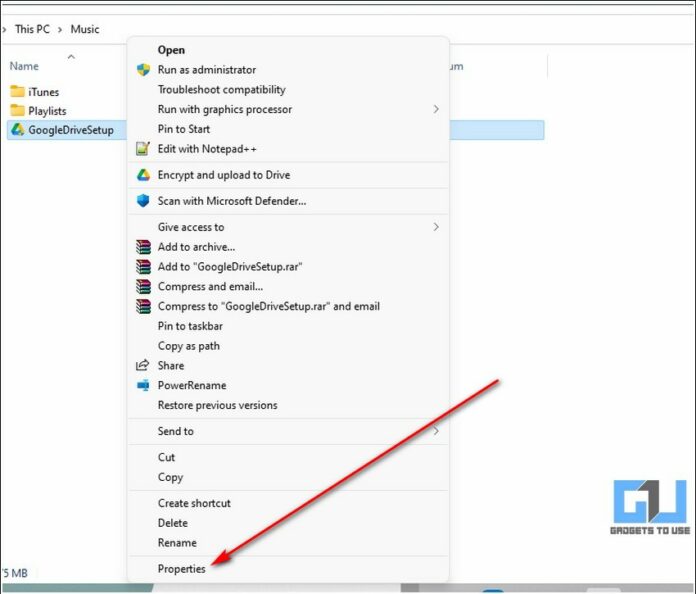Select Add to archive option
This screenshot has height=594, width=696.
(x=196, y=247)
